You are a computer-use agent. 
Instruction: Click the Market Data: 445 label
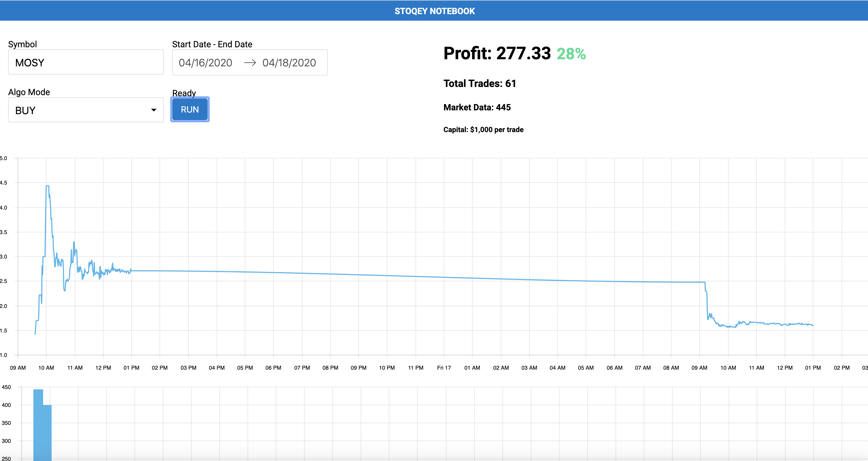tap(477, 107)
